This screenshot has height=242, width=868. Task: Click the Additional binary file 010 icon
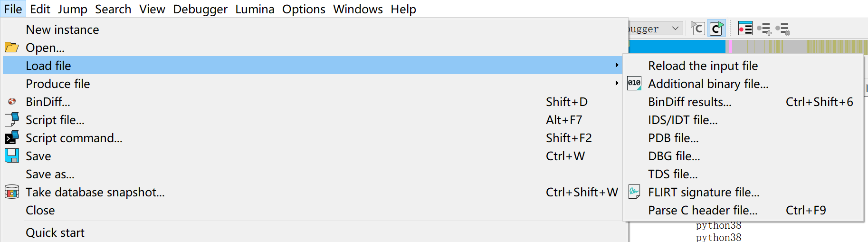(634, 83)
